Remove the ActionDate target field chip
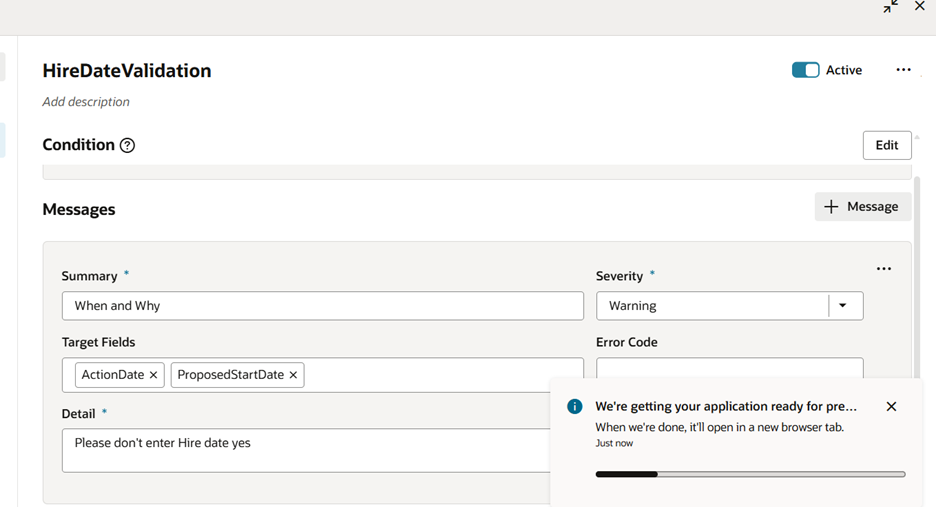This screenshot has width=936, height=507. coord(153,375)
